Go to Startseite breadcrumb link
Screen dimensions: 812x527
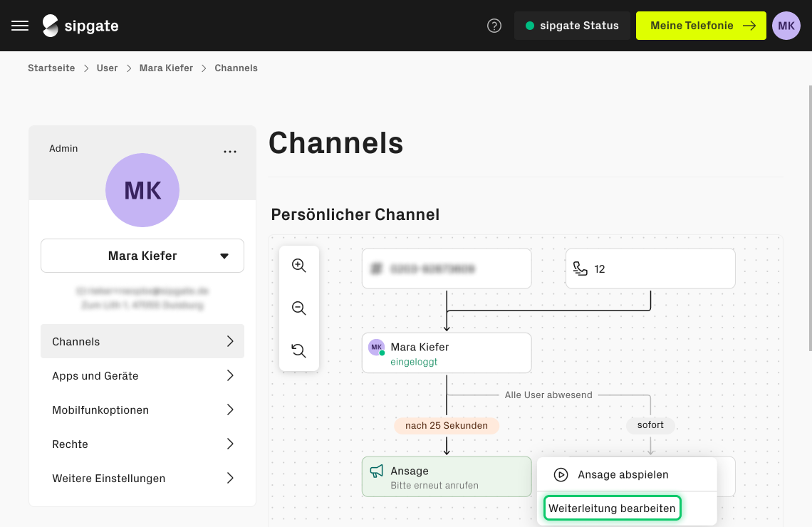(51, 68)
